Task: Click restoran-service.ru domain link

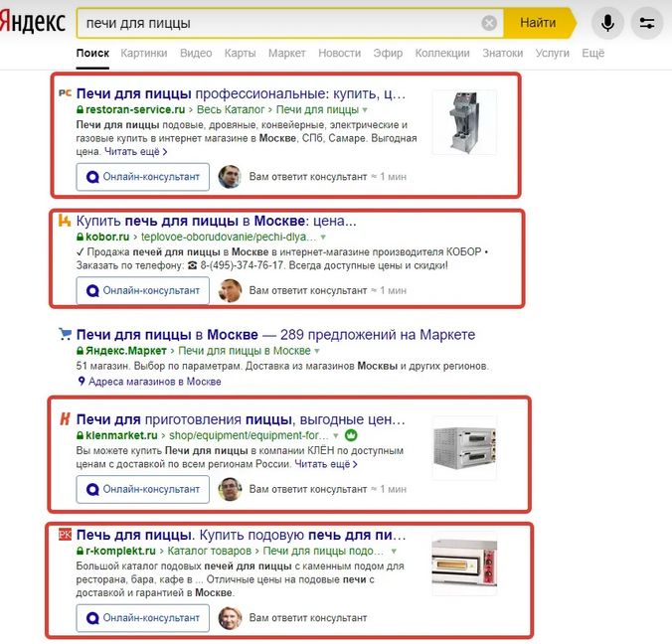Action: click(135, 109)
